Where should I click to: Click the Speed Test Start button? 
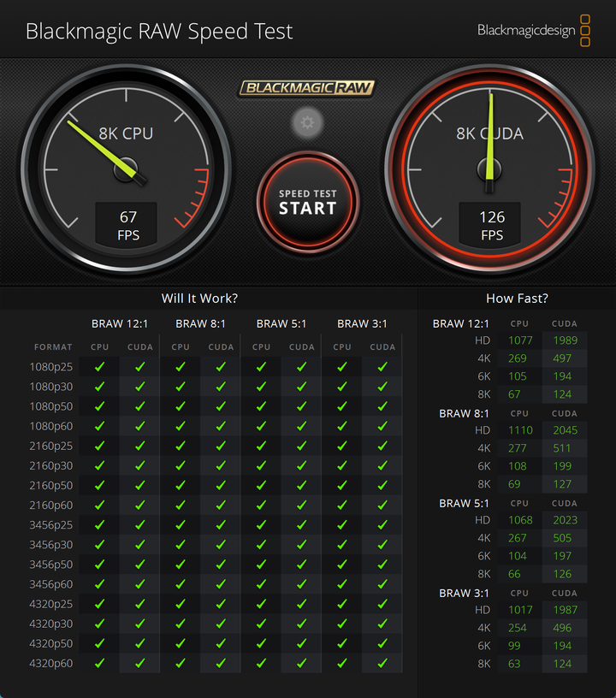[x=307, y=203]
